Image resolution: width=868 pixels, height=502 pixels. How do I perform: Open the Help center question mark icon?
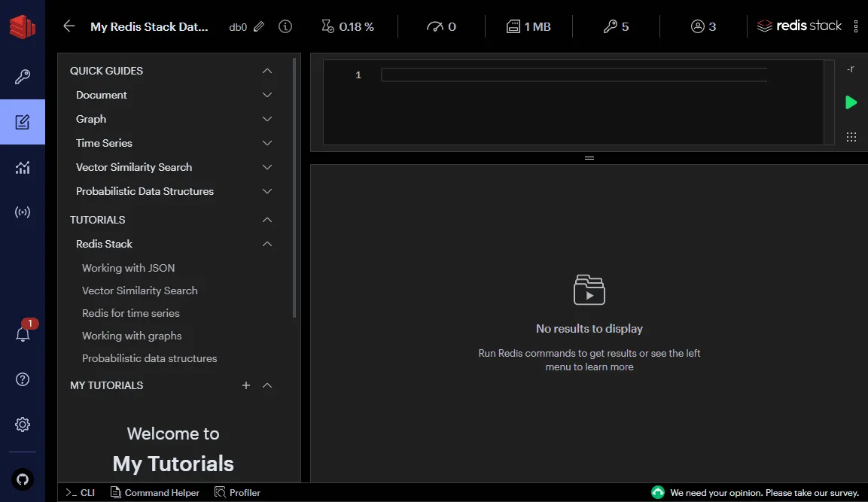(23, 379)
